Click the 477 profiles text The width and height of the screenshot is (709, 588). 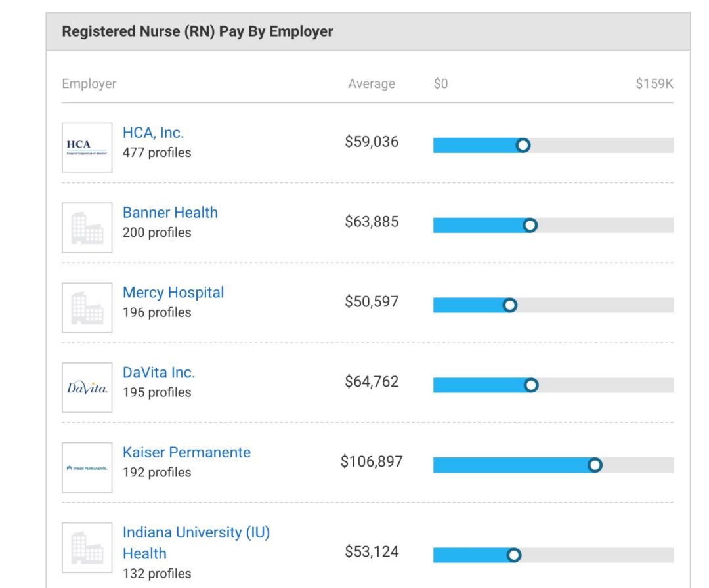point(157,153)
